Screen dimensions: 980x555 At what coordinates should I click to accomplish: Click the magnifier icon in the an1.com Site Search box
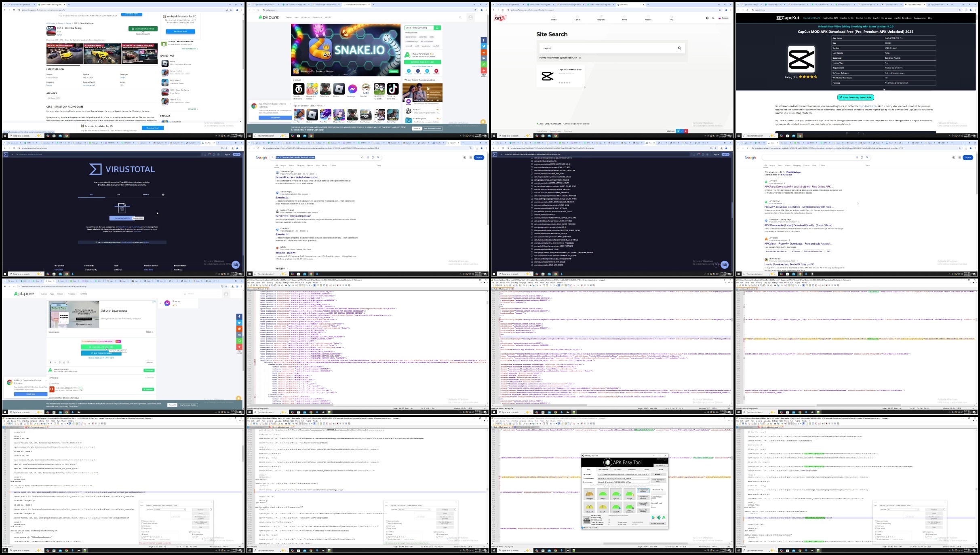[x=679, y=48]
